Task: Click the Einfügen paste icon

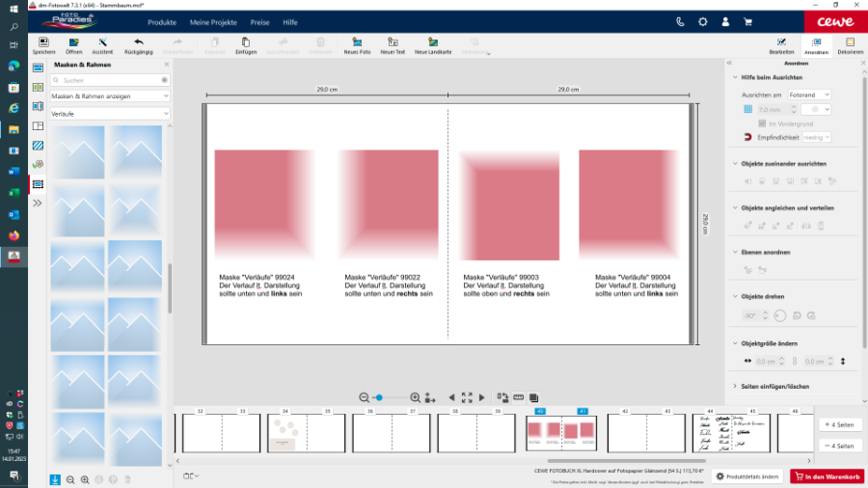Action: (x=246, y=43)
